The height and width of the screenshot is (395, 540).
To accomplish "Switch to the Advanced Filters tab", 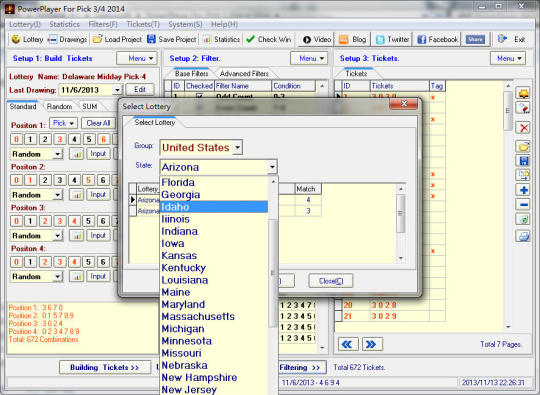I will (244, 74).
